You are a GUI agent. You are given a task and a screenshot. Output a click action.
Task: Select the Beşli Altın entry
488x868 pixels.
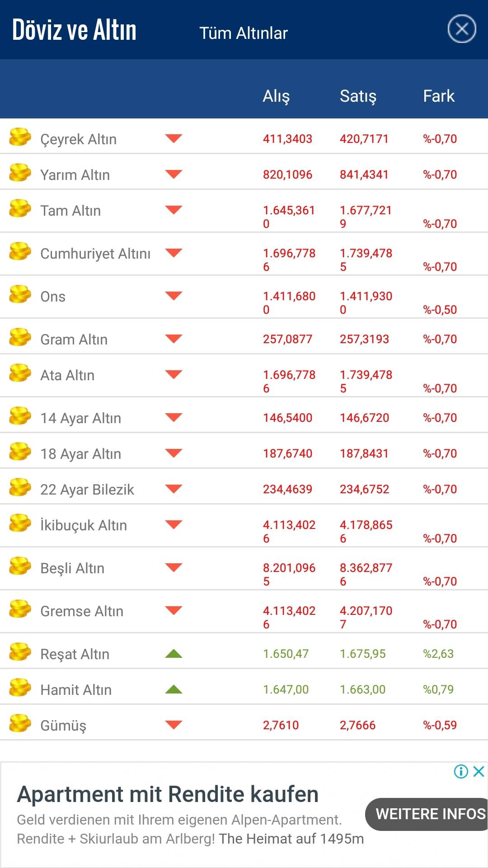244,569
